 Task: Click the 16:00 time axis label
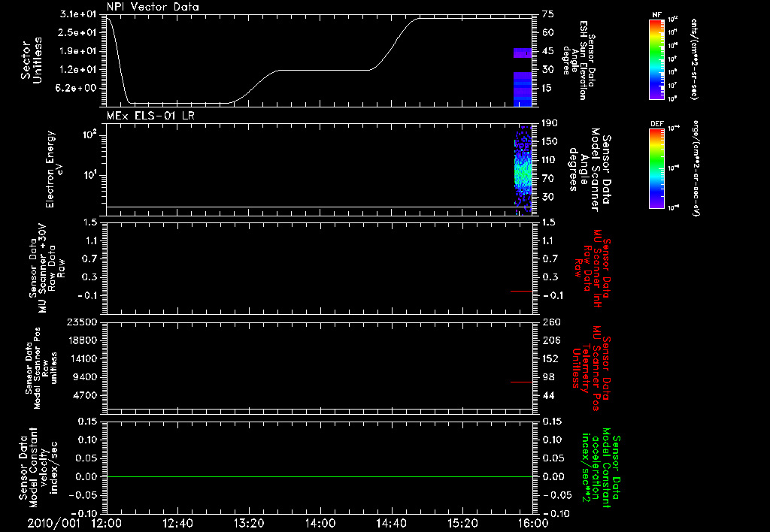pyautogui.click(x=533, y=523)
